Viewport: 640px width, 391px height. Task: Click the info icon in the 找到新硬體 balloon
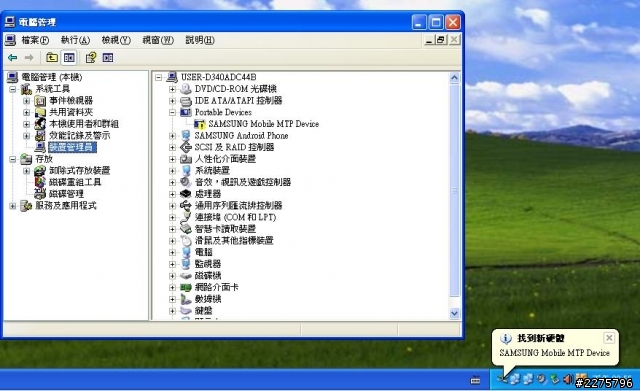coord(506,338)
